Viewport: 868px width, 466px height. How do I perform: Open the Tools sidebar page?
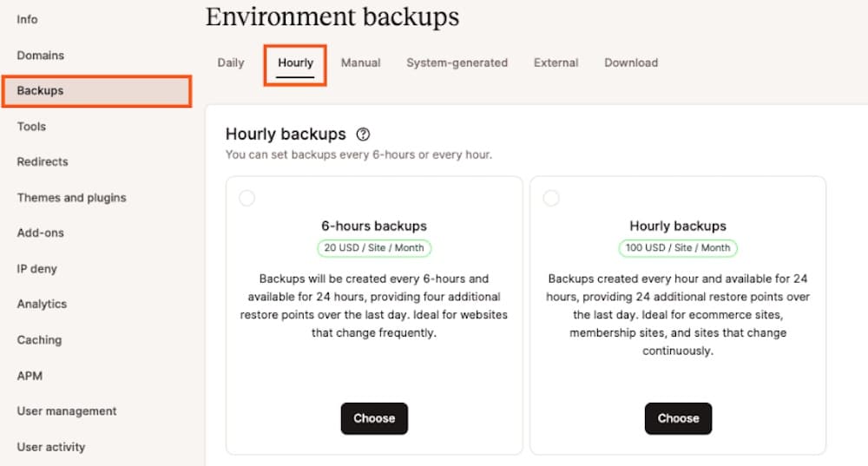point(31,127)
